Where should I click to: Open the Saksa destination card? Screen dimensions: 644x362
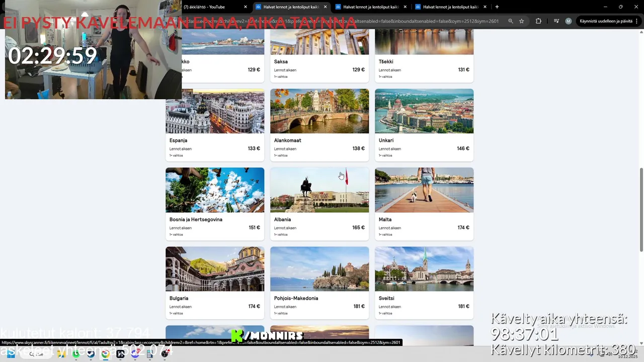pyautogui.click(x=319, y=56)
